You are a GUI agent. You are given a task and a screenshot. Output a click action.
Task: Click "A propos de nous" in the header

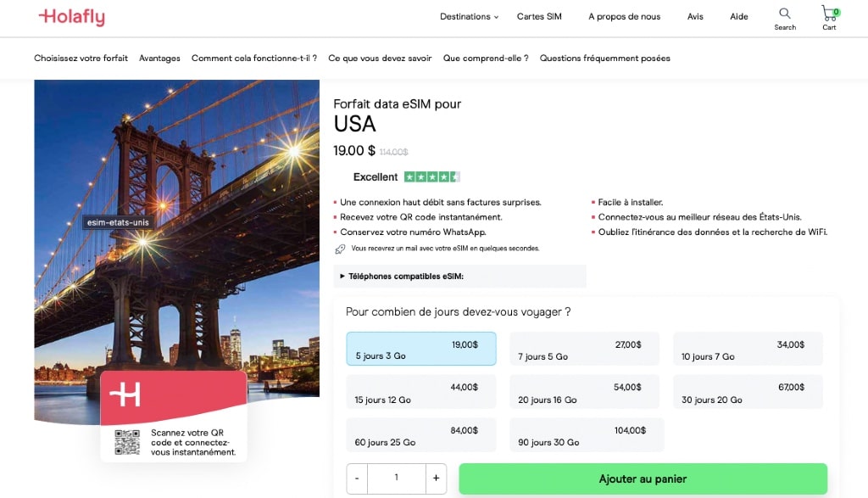pos(624,15)
